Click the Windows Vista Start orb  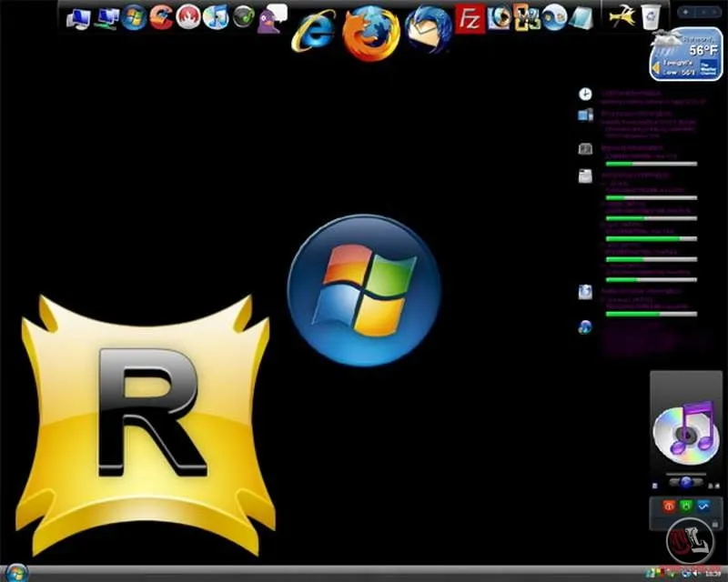(17, 573)
